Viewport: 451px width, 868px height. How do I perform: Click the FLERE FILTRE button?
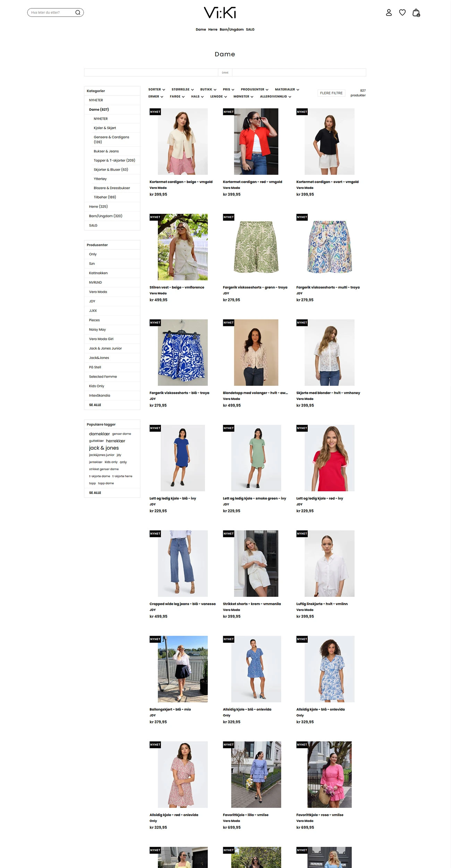point(331,93)
